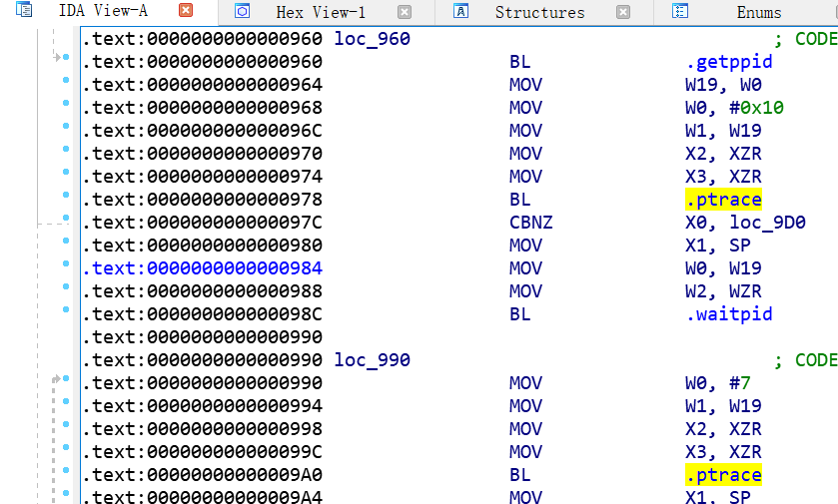Click operand X2, XZR at address 970
The height and width of the screenshot is (504, 838).
point(723,154)
